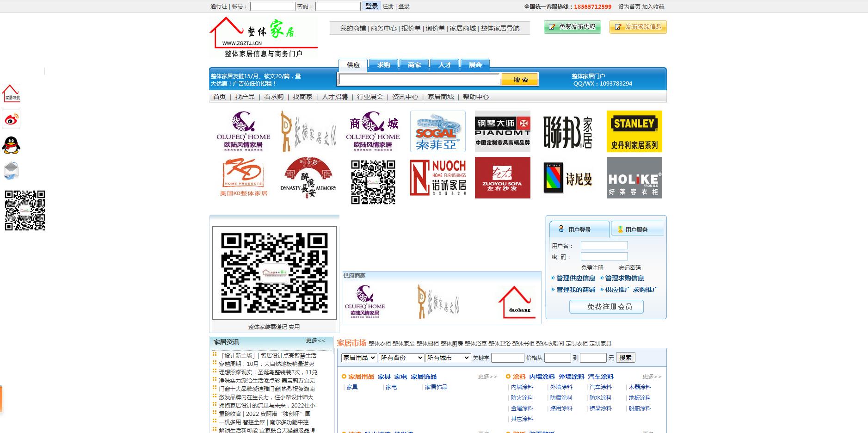Open the HOLIKE 好莱客衣柜 logo
This screenshot has width=868, height=433.
[634, 178]
